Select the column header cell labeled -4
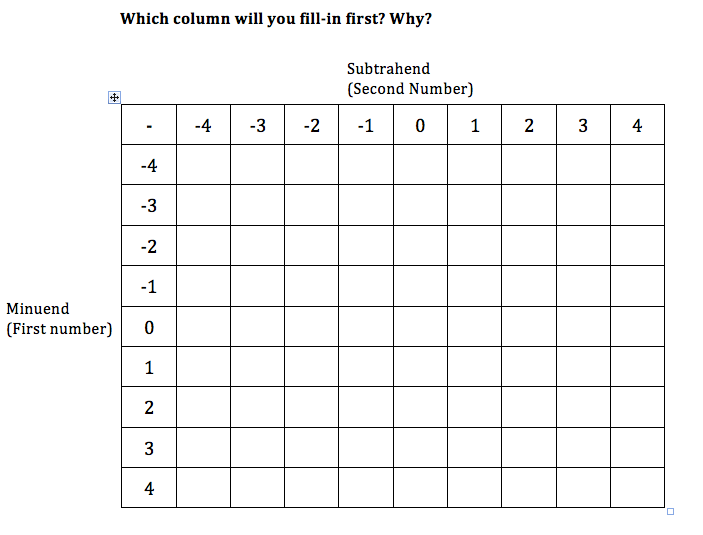Image resolution: width=703 pixels, height=535 pixels. [x=203, y=125]
